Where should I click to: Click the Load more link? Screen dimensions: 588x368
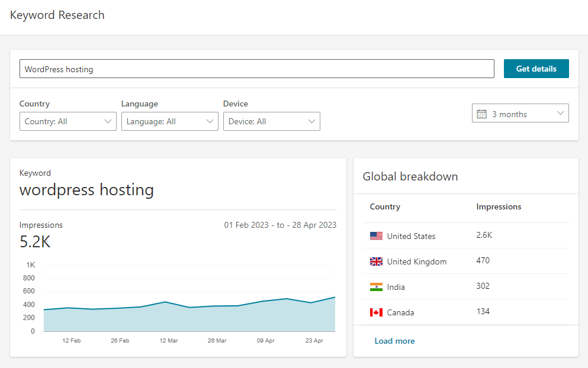tap(394, 341)
